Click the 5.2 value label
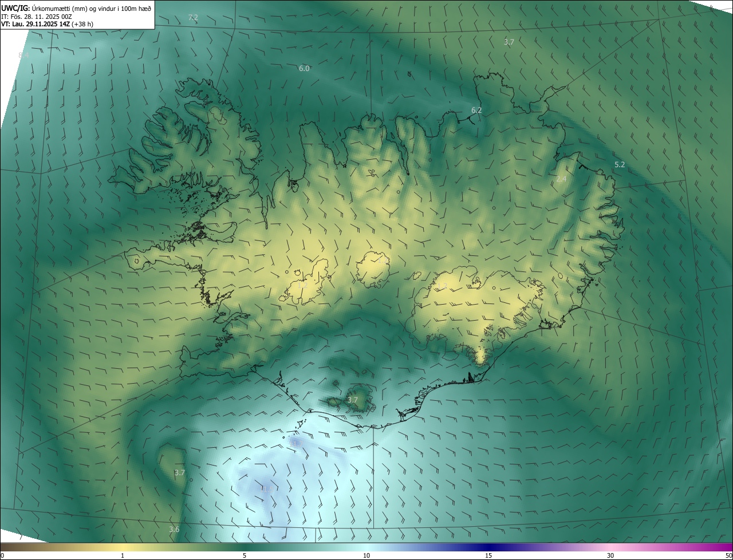733x560 pixels. coord(620,164)
